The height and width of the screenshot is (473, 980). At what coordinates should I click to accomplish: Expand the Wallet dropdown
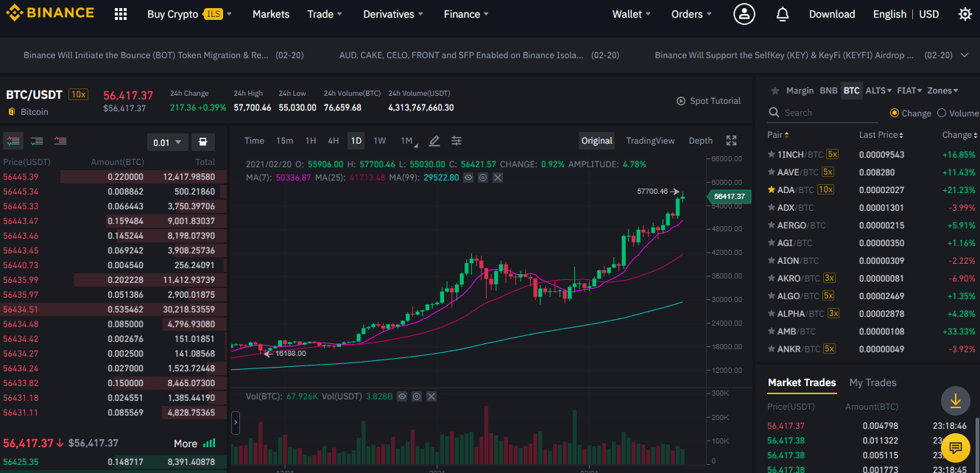coord(632,14)
